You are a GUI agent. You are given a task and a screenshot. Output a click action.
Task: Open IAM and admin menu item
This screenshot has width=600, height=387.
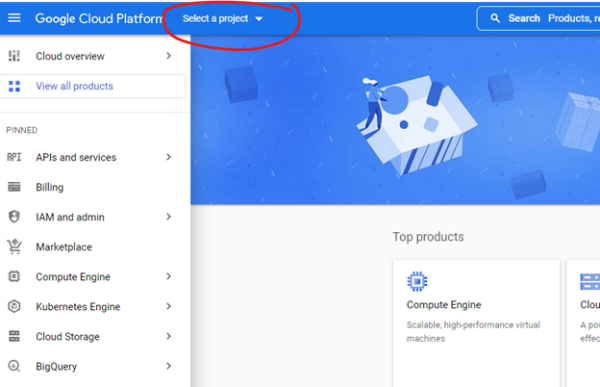(70, 217)
